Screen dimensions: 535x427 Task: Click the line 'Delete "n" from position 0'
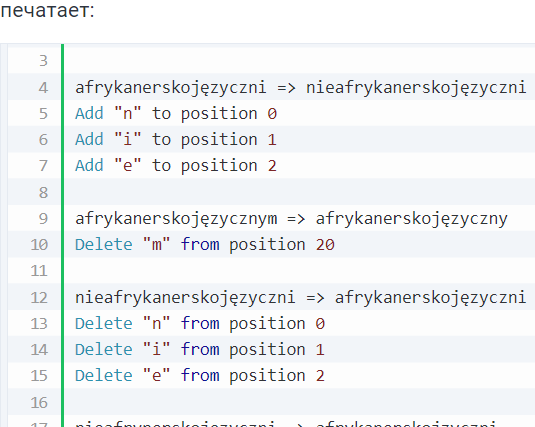click(200, 324)
